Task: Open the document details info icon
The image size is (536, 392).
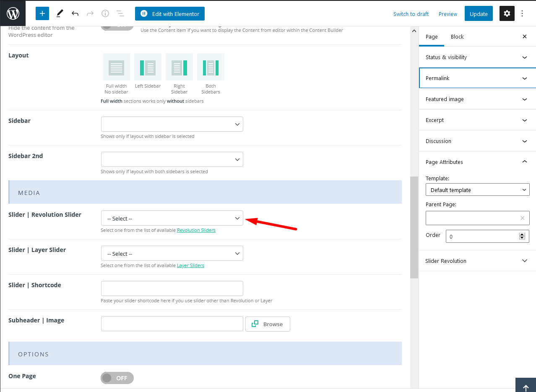Action: pos(105,13)
